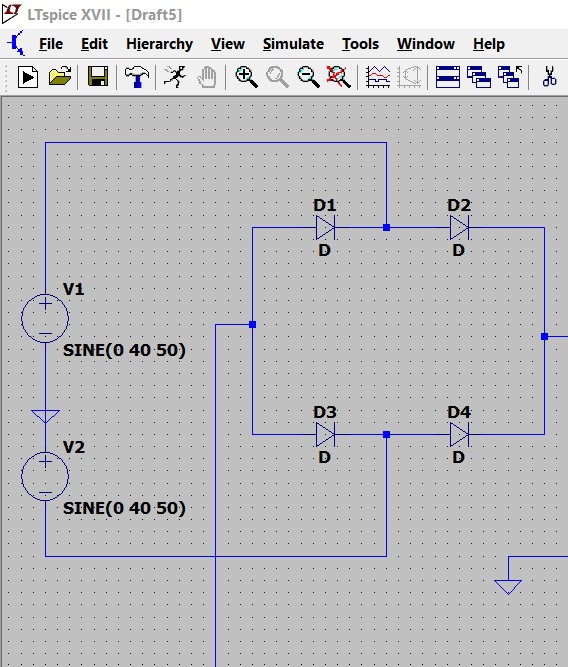Tile windows horizontally using toolbar icon

tap(448, 77)
